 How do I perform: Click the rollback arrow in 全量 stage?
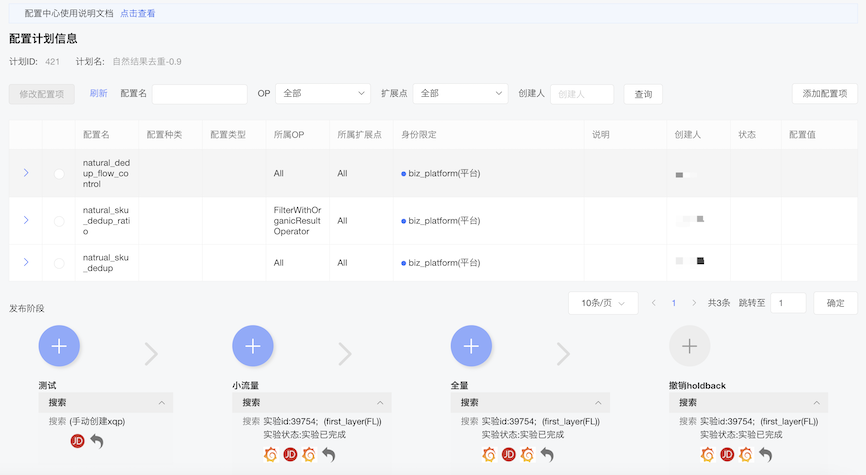[547, 454]
